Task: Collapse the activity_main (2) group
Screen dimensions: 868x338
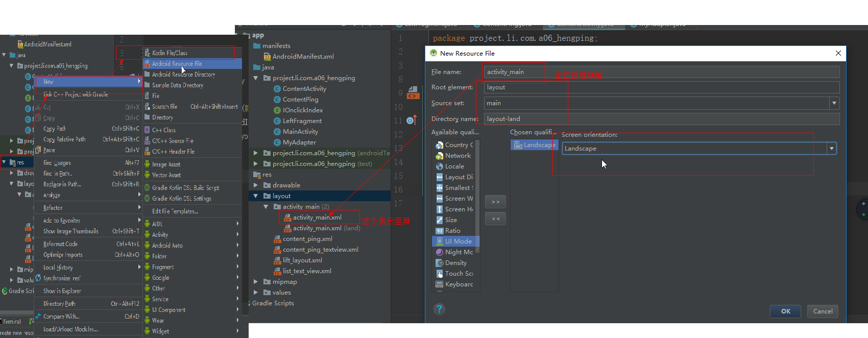Action: coord(266,207)
